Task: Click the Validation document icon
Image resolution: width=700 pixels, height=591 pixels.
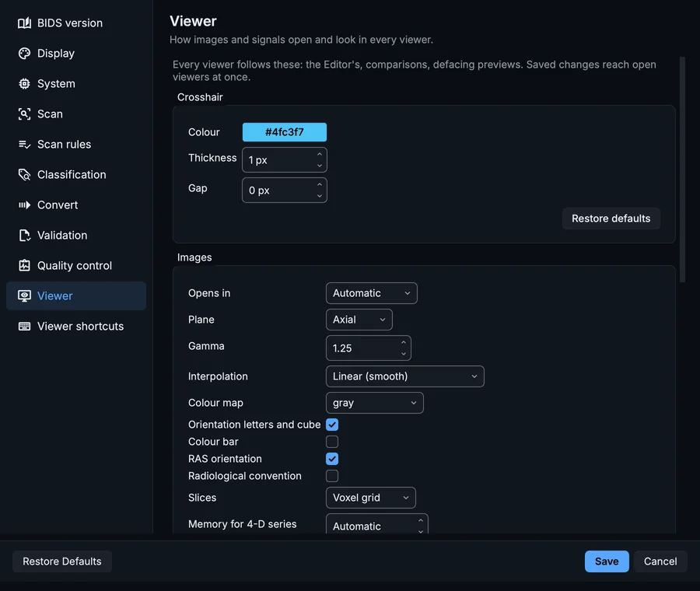Action: point(25,236)
